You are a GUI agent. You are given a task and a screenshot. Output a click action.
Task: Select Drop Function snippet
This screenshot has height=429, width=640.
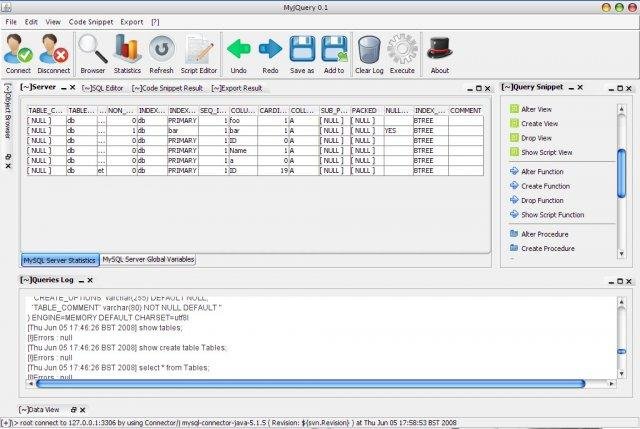click(x=544, y=201)
